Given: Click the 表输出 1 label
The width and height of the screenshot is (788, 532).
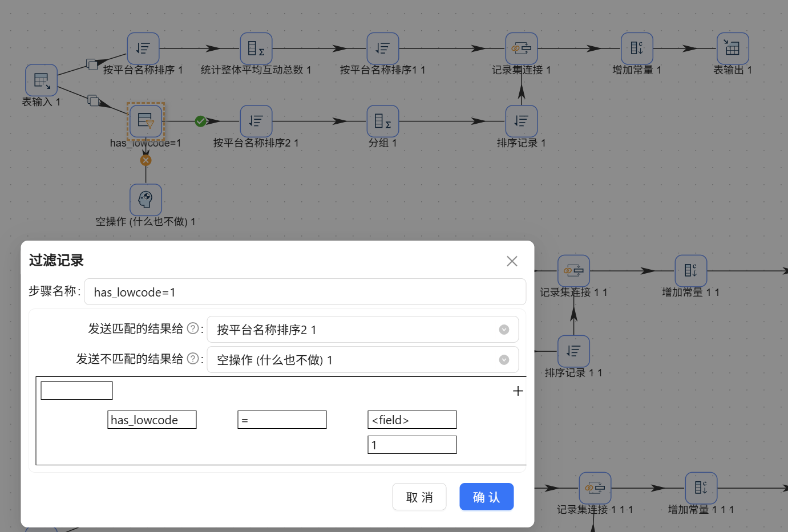Looking at the screenshot, I should (x=733, y=70).
